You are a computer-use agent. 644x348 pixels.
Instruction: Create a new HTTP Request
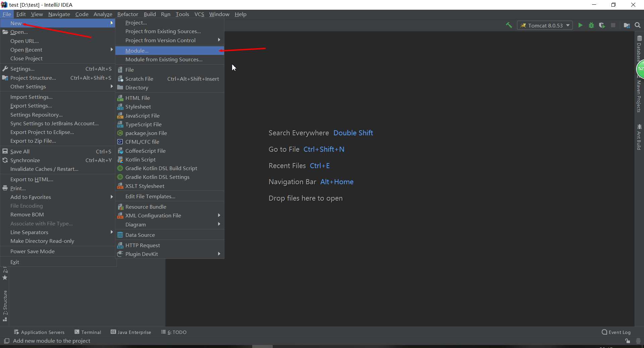click(170, 245)
